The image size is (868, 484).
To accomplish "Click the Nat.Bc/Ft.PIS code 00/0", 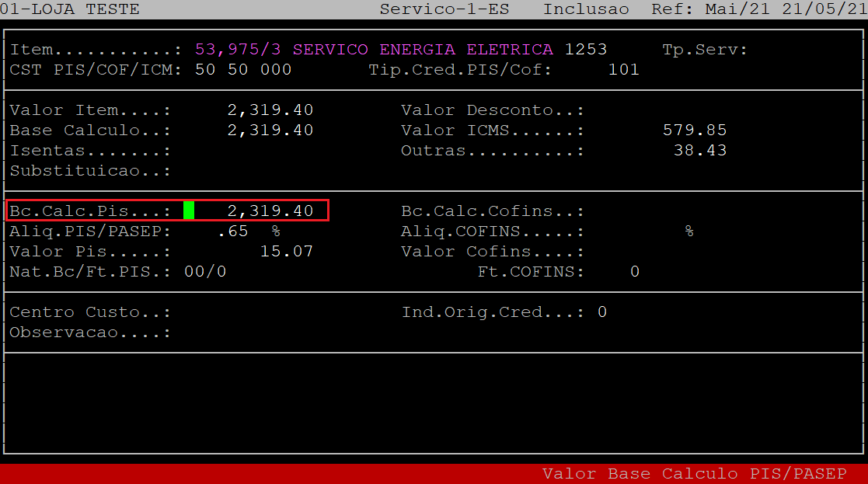I will (205, 272).
